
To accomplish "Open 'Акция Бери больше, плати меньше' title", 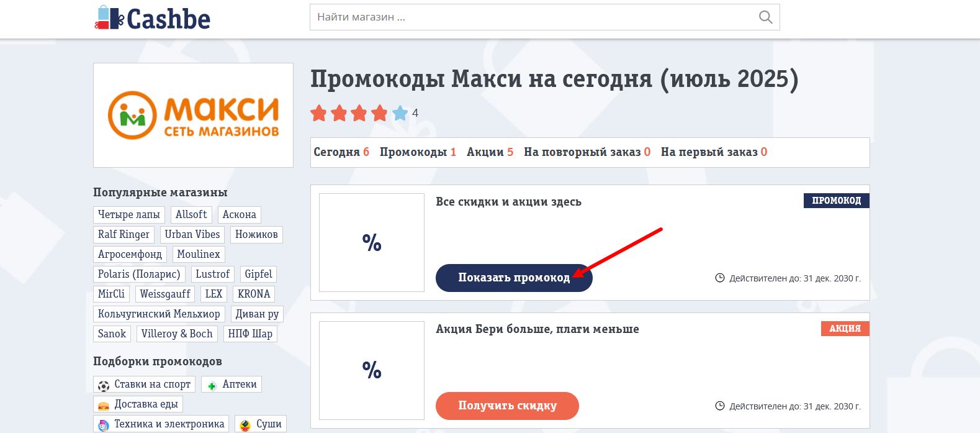I will (x=537, y=329).
